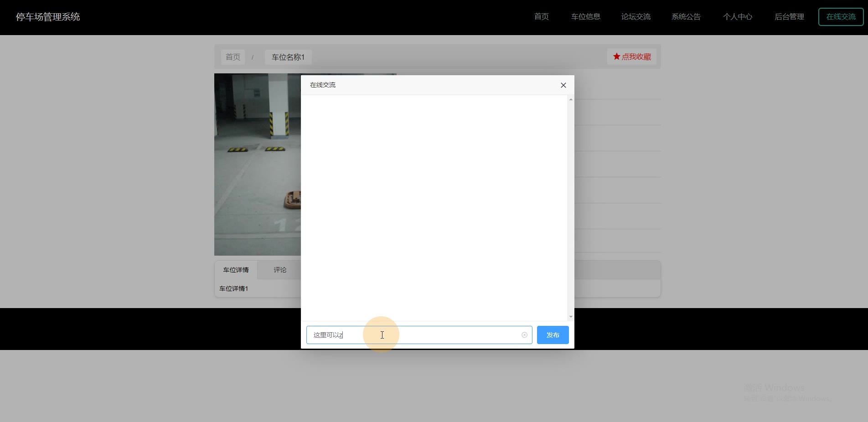Open 后台管理 in the top navigation
The width and height of the screenshot is (868, 422).
point(789,17)
